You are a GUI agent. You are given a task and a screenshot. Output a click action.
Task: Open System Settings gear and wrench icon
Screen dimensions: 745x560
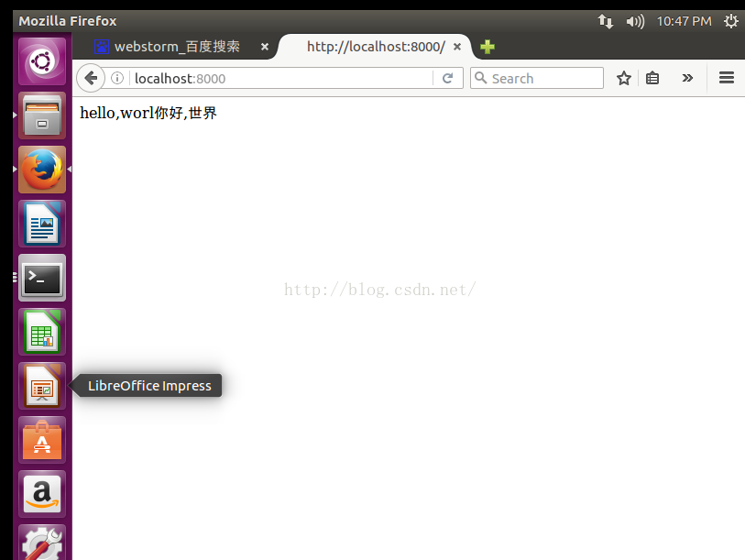point(42,543)
